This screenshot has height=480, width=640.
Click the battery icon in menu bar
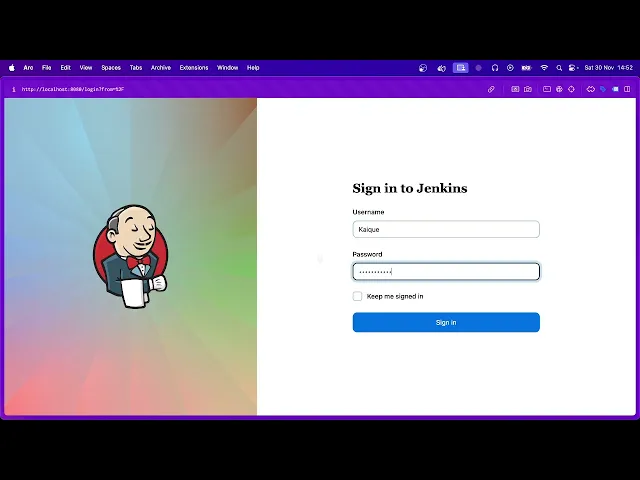pos(527,68)
